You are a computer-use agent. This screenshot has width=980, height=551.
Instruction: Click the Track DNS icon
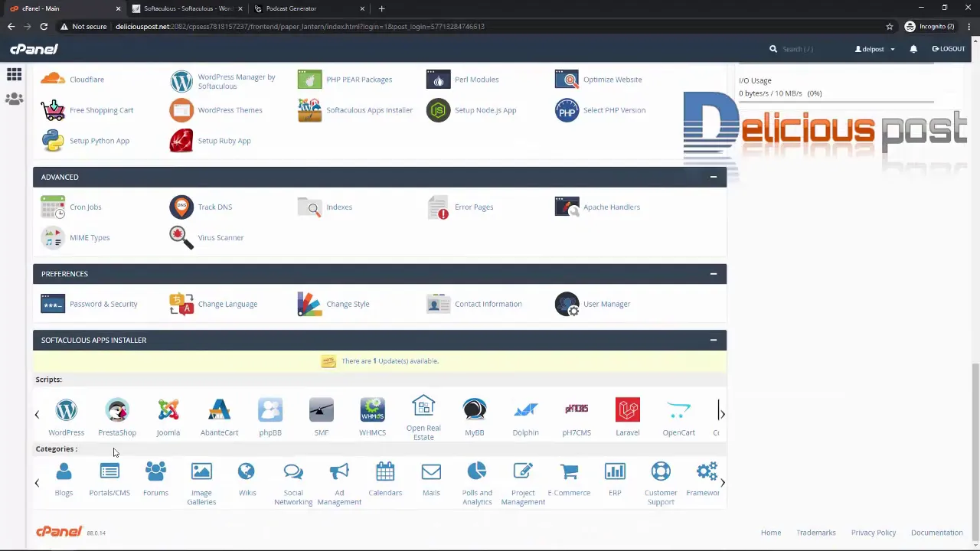click(181, 207)
